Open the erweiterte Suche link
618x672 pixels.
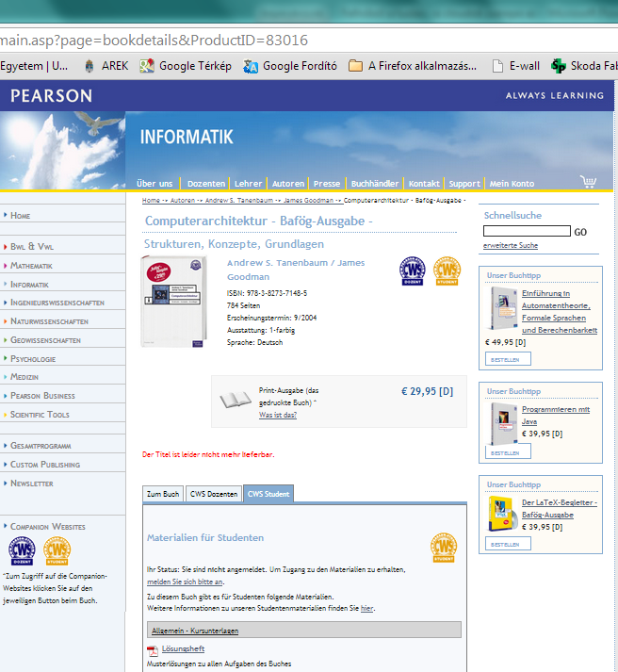[x=511, y=246]
